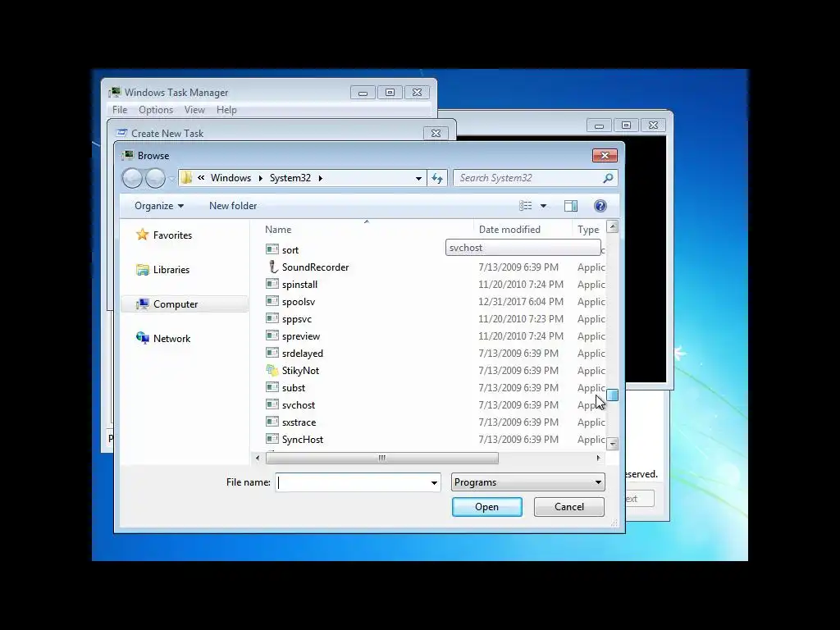
Task: Click the vertical scrollbar down arrow
Action: (x=612, y=444)
